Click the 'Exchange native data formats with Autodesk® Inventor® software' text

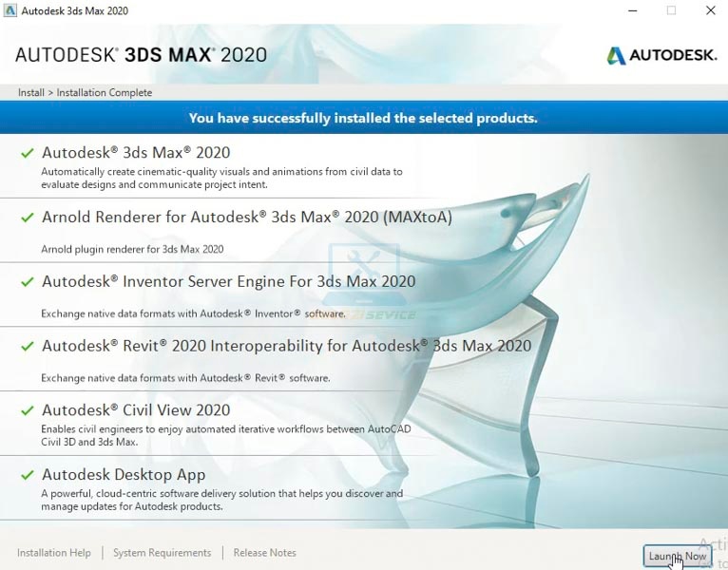(193, 313)
